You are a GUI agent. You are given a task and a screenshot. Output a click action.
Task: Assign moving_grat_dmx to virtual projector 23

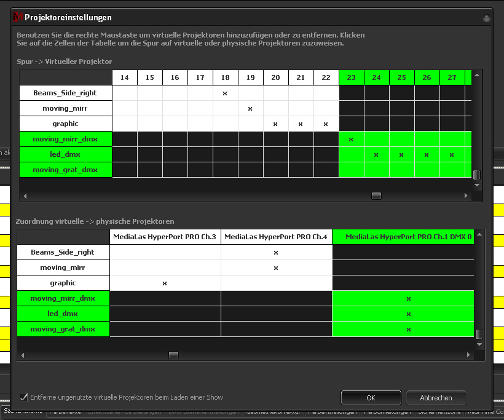tap(352, 170)
